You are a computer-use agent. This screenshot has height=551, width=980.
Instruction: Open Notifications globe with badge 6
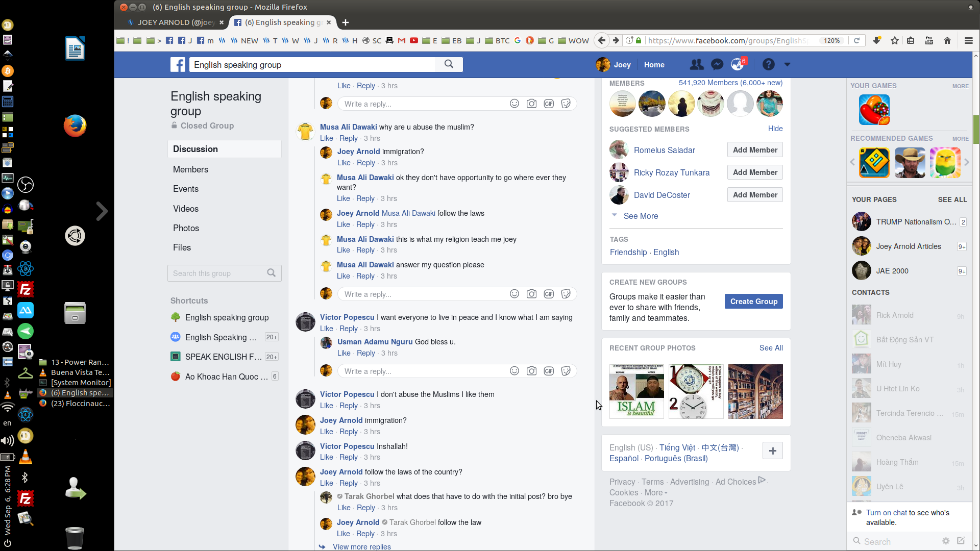tap(737, 65)
